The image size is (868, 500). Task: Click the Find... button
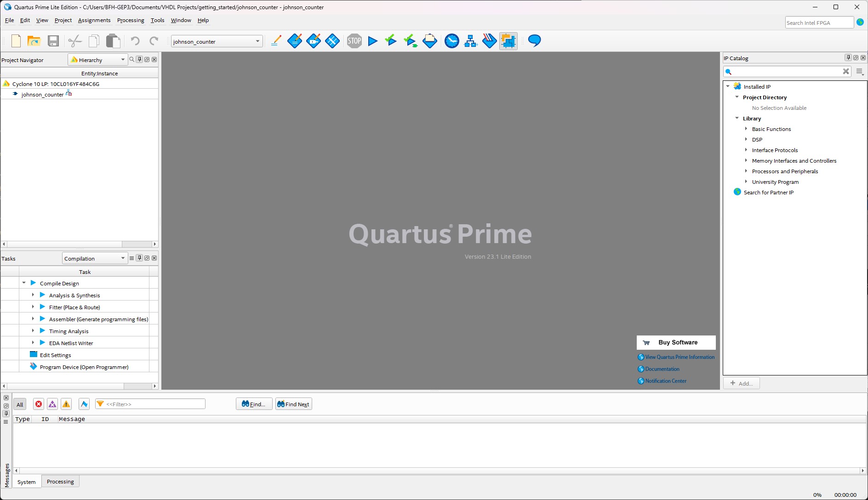click(254, 404)
